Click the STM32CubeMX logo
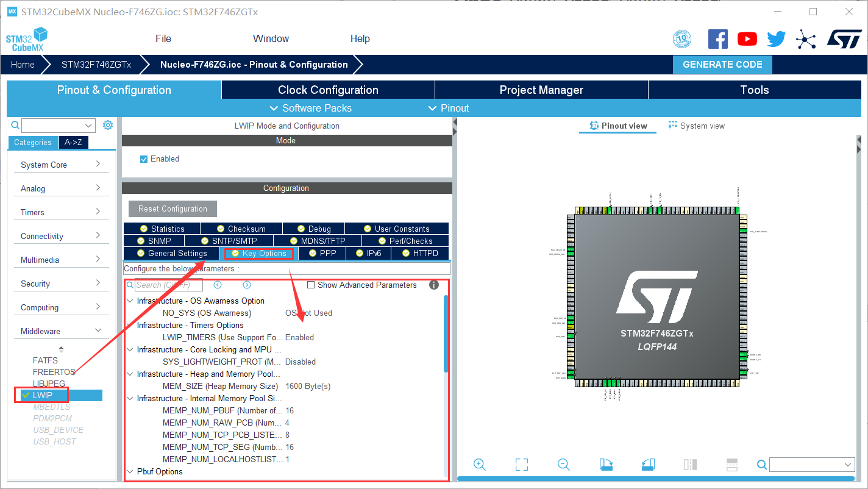The image size is (868, 489). click(x=27, y=39)
